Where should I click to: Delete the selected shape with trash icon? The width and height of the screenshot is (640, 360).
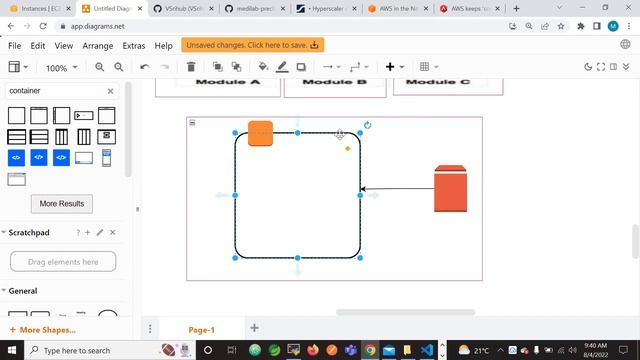[x=191, y=67]
